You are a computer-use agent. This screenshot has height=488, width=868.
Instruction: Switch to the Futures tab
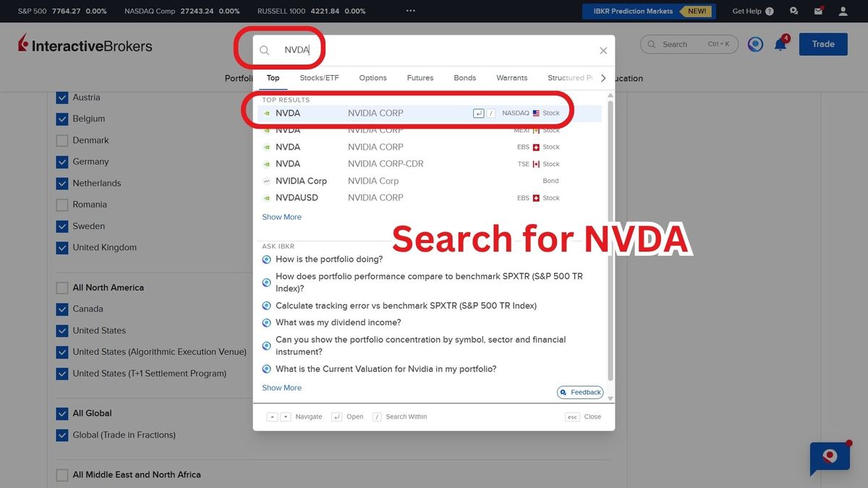click(420, 78)
